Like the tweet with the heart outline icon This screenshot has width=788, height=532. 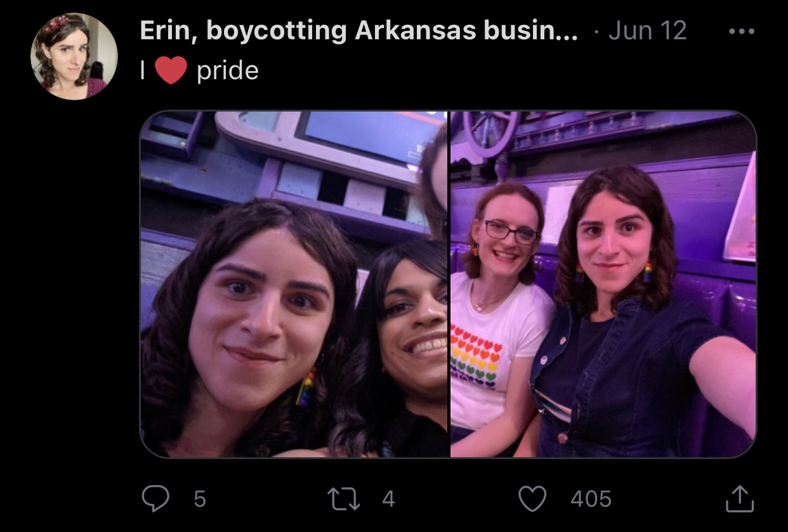[532, 499]
